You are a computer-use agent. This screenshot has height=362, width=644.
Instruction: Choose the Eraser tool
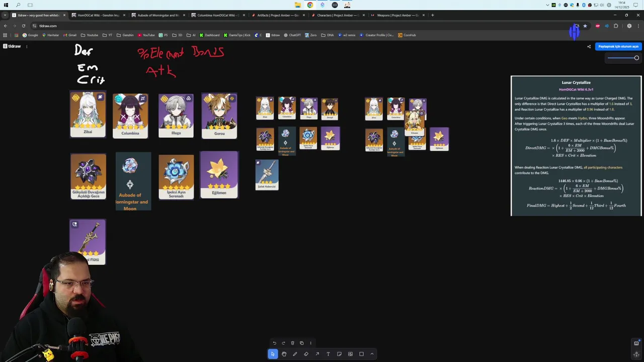coord(306,354)
